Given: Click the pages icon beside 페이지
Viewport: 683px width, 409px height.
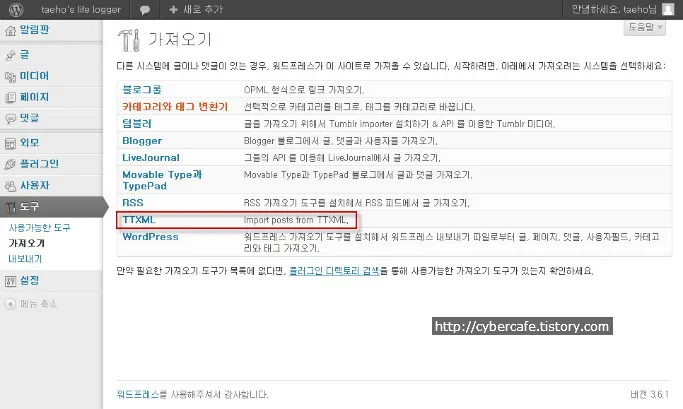Looking at the screenshot, I should click(10, 98).
